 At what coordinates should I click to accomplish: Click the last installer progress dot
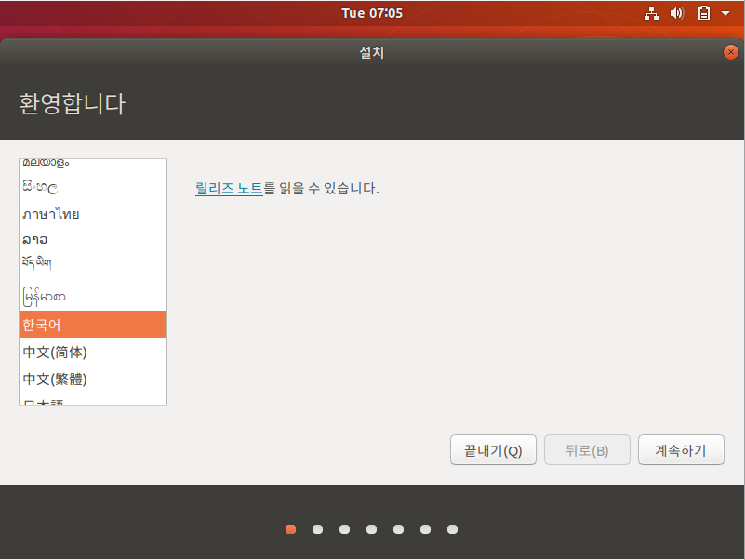[x=452, y=528]
